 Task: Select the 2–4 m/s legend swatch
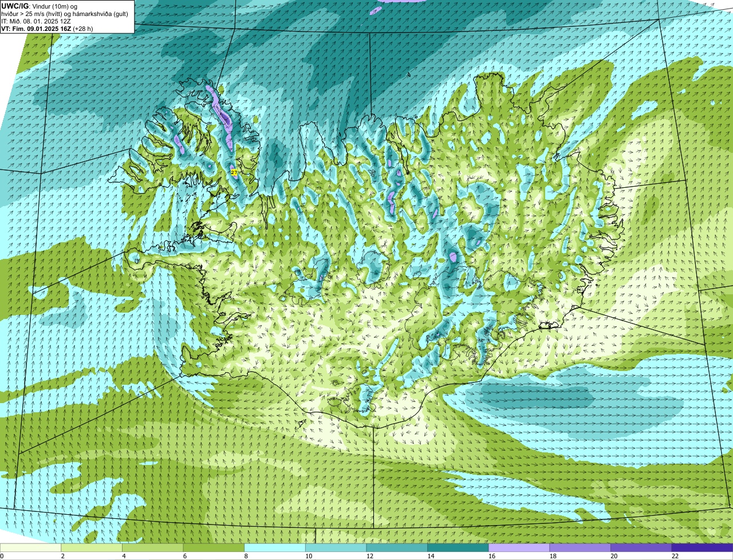[x=92, y=547]
